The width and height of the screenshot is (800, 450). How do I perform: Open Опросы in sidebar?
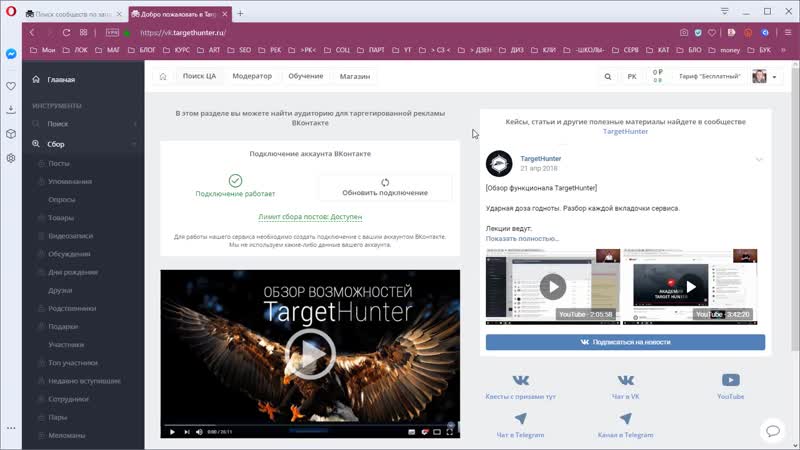62,200
